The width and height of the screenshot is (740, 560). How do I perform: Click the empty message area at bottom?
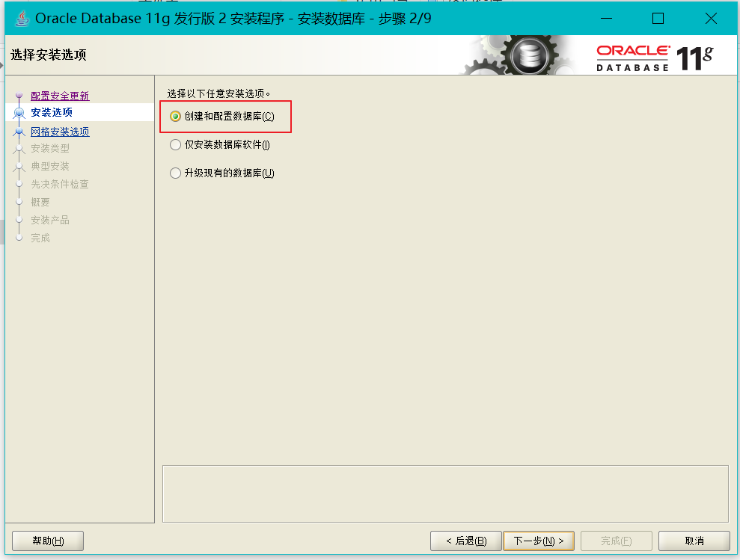point(445,494)
